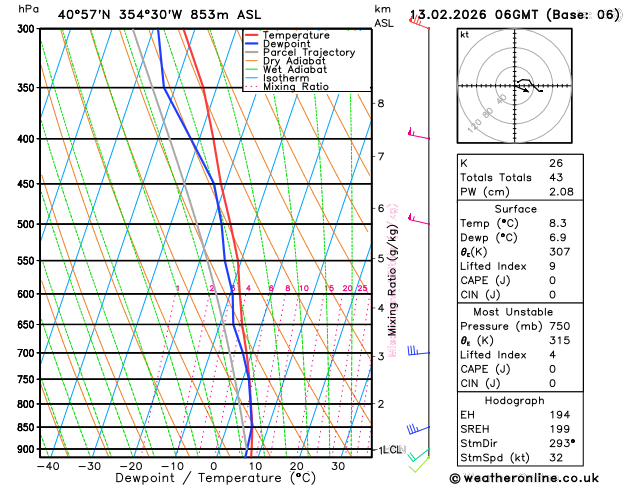The height and width of the screenshot is (486, 629).
Task: Click the hodograph kt label
Action: 465,35
